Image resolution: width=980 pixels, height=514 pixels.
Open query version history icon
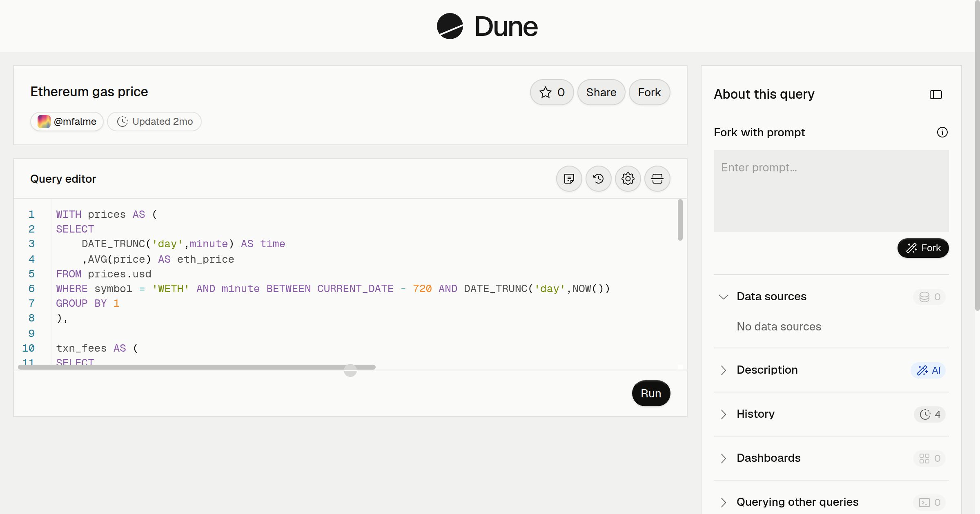click(x=599, y=179)
